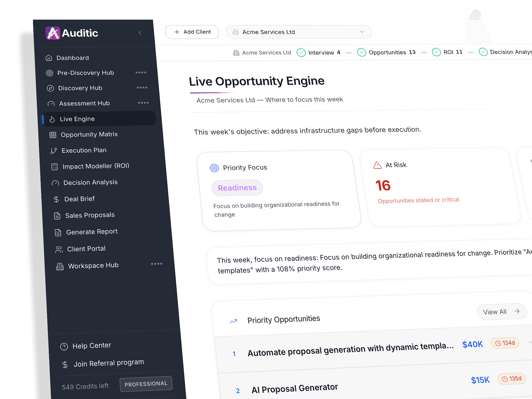The width and height of the screenshot is (532, 399).
Task: Open the Workspace Hub more options dots
Action: (x=157, y=264)
